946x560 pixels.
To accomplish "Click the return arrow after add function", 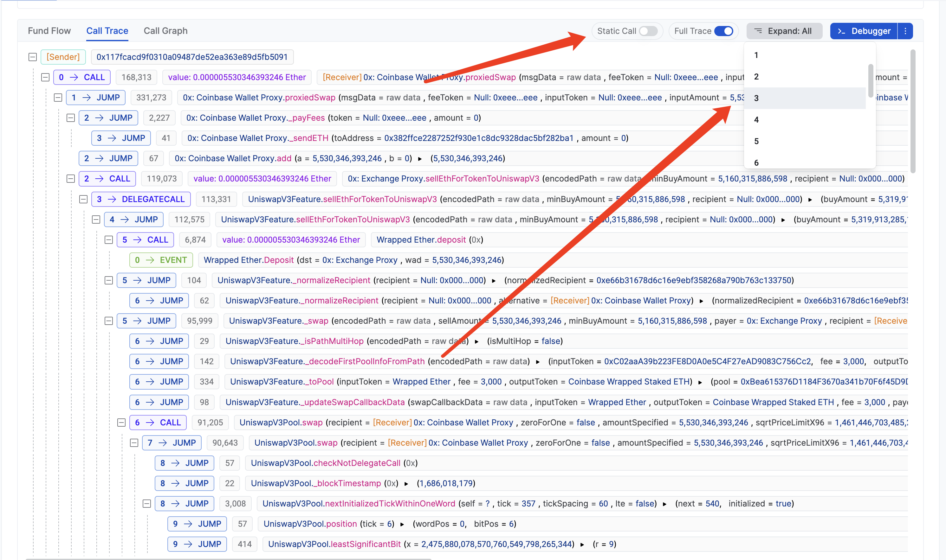I will pos(420,159).
